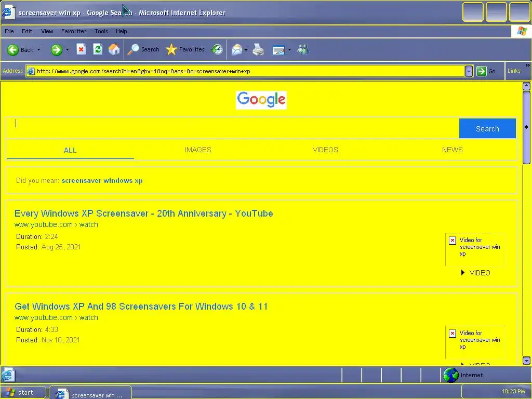Click the Go button
Image resolution: width=532 pixels, height=399 pixels.
pos(486,71)
